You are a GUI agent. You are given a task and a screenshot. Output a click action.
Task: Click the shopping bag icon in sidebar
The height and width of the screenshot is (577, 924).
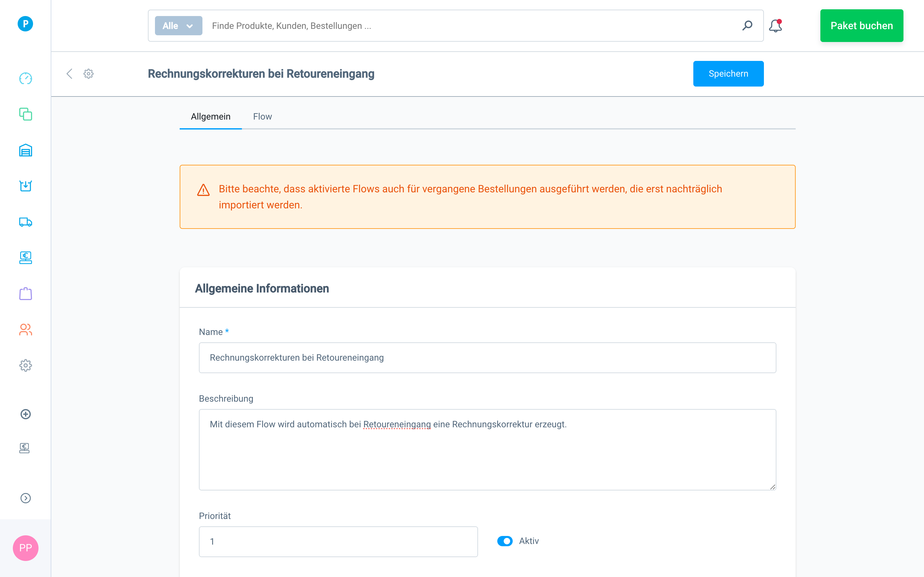click(26, 294)
